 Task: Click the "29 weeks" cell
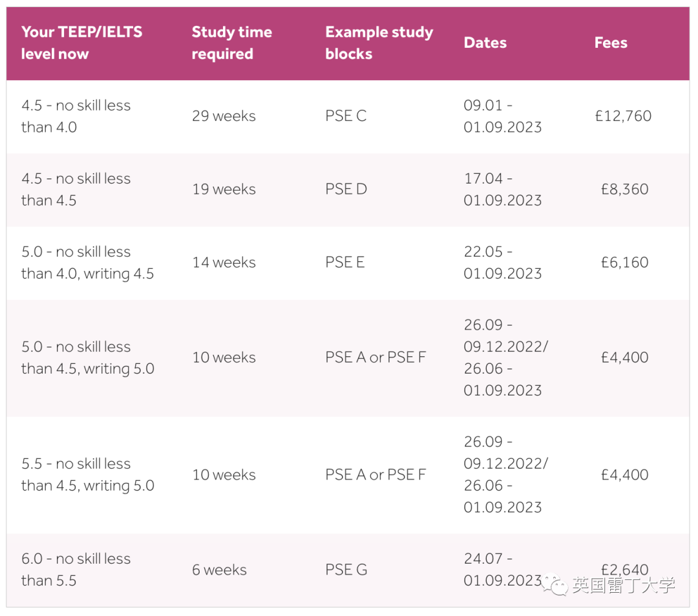[224, 116]
